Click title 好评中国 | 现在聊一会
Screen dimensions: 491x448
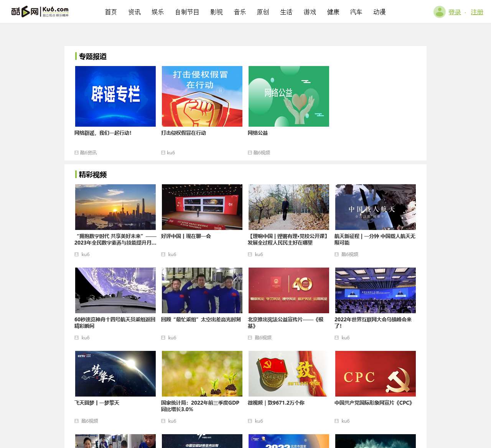click(x=186, y=236)
